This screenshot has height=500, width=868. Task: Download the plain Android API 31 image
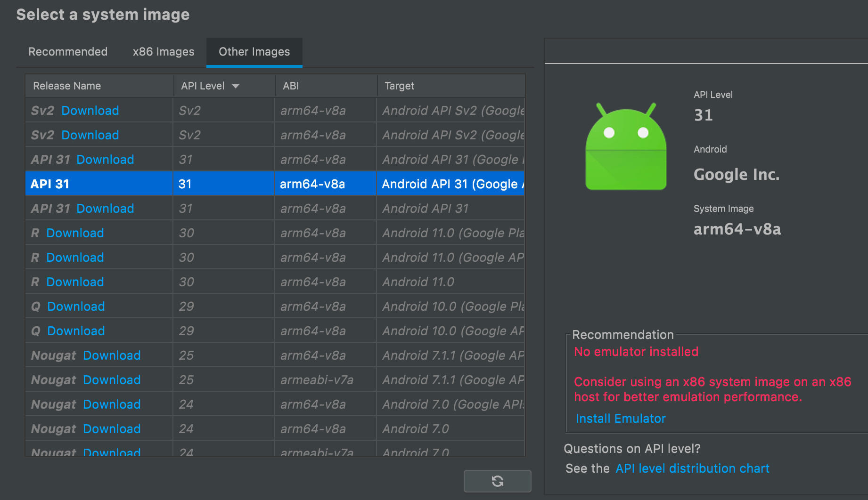pos(105,208)
